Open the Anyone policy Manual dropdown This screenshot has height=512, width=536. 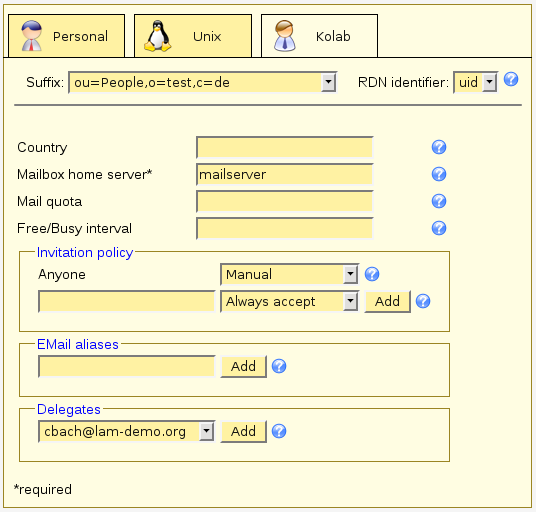pos(290,274)
